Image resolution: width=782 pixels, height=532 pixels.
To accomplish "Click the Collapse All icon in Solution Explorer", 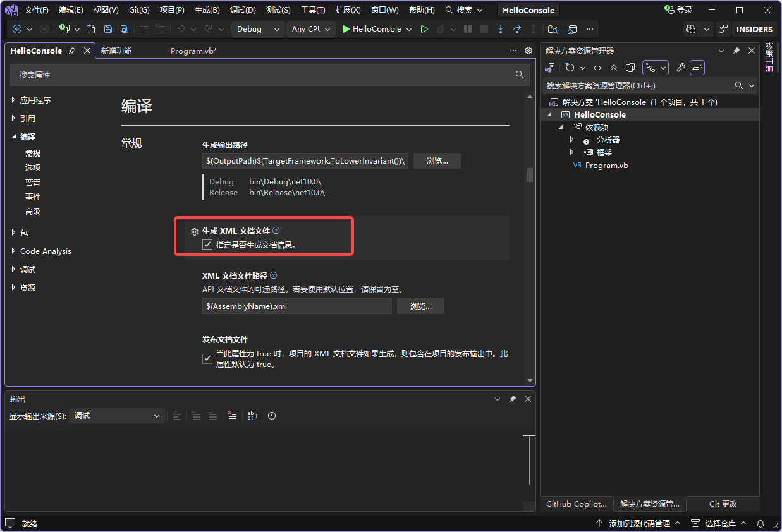I will [x=613, y=68].
